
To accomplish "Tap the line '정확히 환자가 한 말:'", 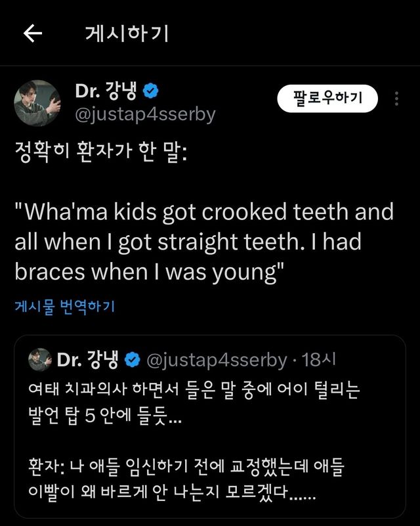I will (x=100, y=156).
